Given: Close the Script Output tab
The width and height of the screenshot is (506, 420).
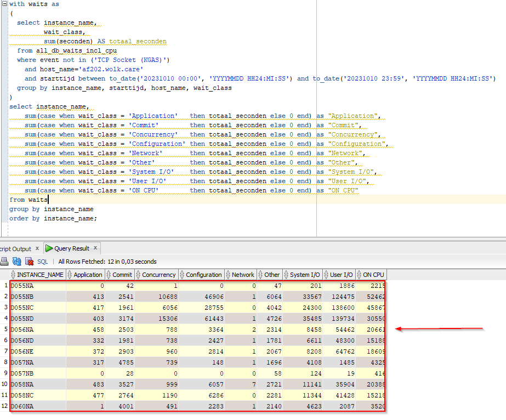Looking at the screenshot, I should click(x=37, y=248).
